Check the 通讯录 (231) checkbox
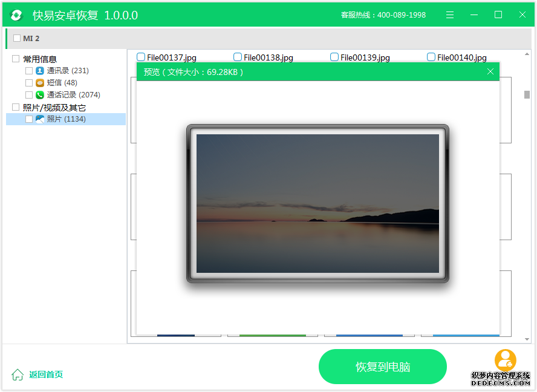 click(29, 71)
